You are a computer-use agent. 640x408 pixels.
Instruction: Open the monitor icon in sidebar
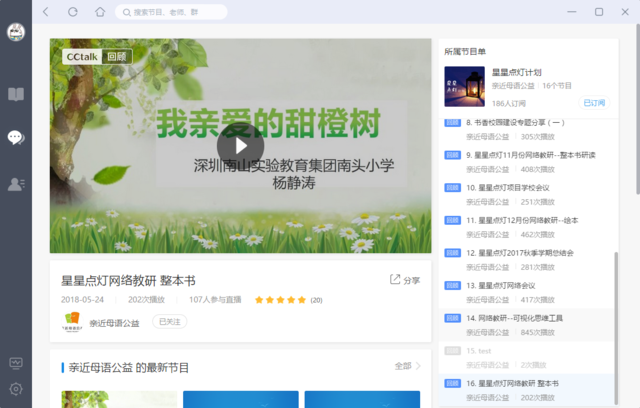pyautogui.click(x=16, y=362)
